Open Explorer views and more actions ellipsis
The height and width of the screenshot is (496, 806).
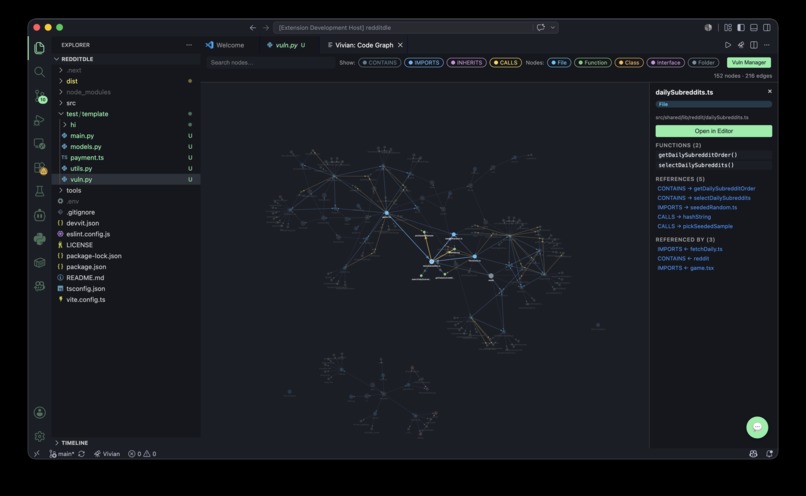[x=189, y=45]
